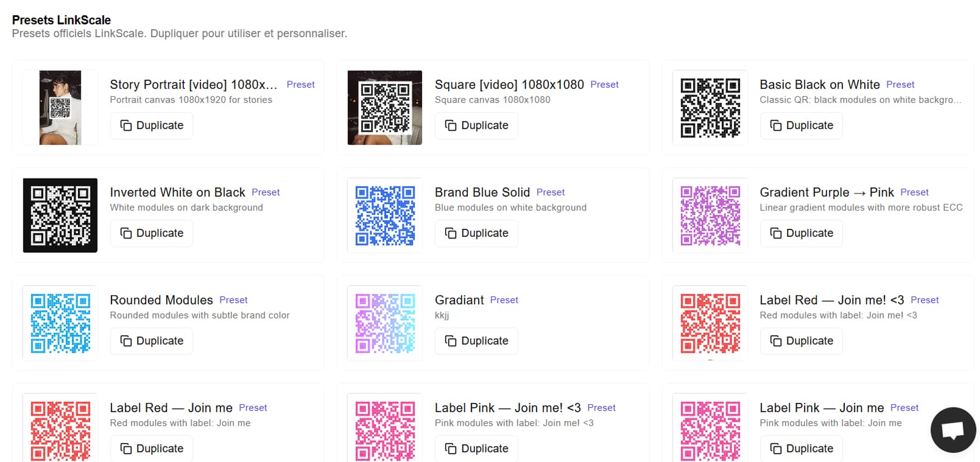Duplicate the Gradiant preset

point(476,341)
